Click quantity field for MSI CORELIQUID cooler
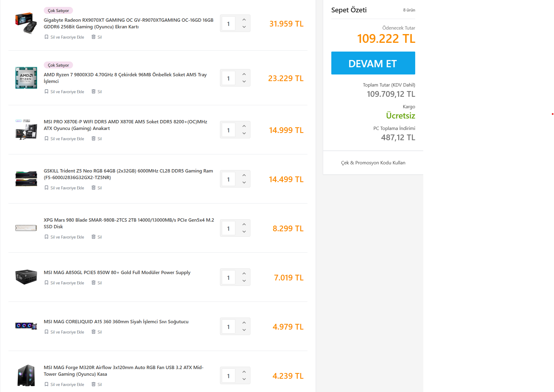 click(228, 327)
